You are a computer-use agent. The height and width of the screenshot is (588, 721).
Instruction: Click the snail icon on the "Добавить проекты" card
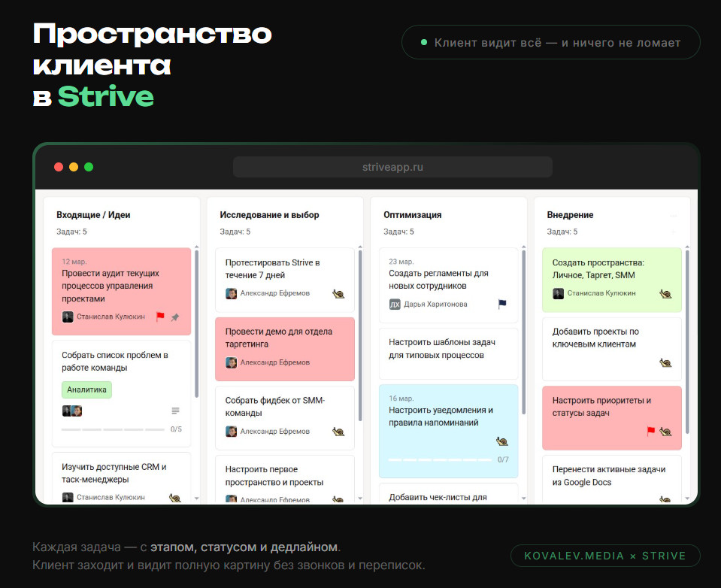(x=665, y=362)
